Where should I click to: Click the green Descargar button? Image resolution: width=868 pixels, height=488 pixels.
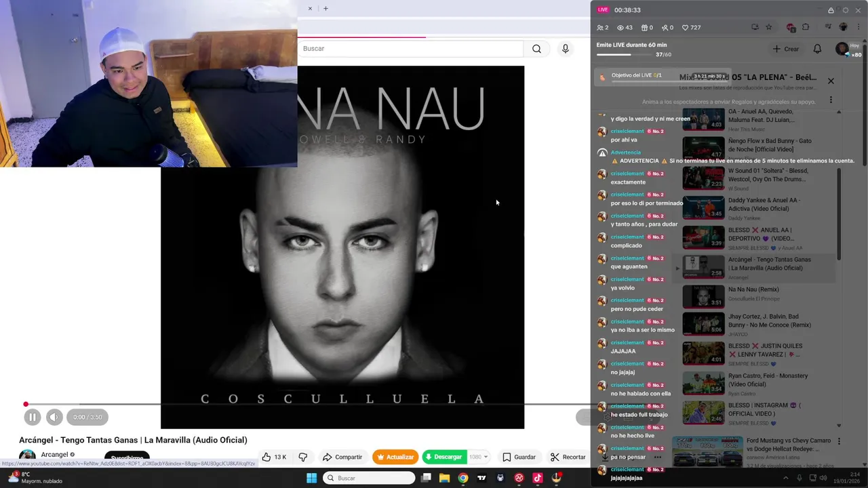click(x=444, y=457)
